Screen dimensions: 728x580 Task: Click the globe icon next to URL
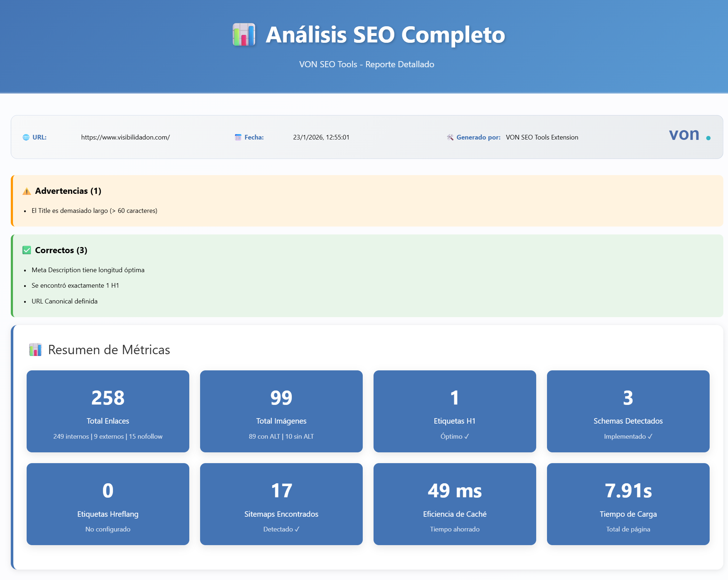click(x=26, y=137)
